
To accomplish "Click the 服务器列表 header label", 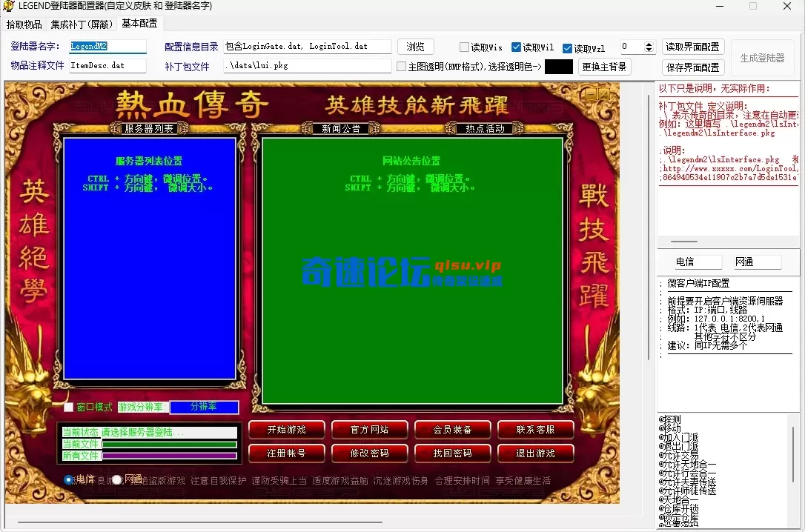I will pos(148,128).
